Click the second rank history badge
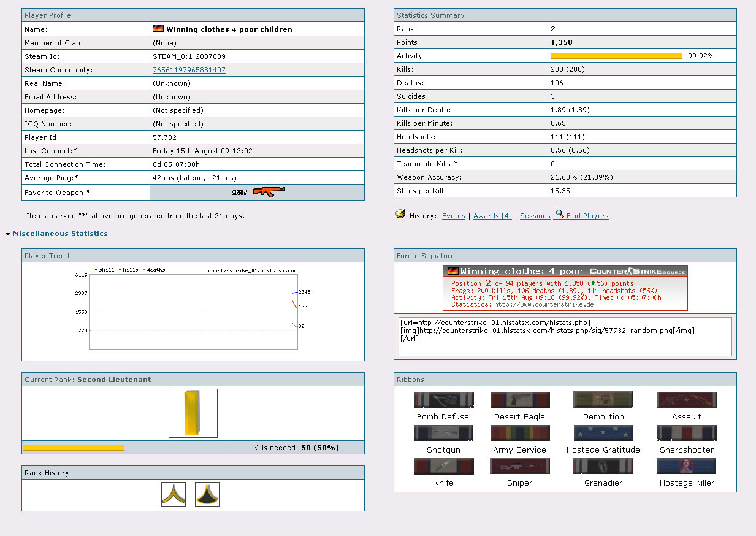This screenshot has height=536, width=756. (207, 494)
